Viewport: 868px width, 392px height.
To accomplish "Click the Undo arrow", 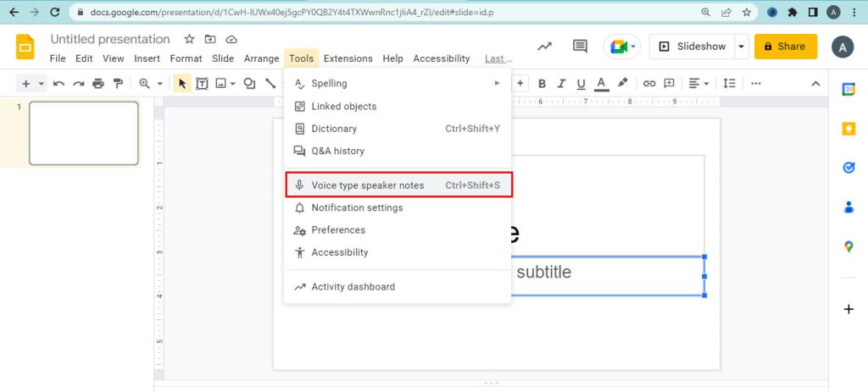I will 58,83.
